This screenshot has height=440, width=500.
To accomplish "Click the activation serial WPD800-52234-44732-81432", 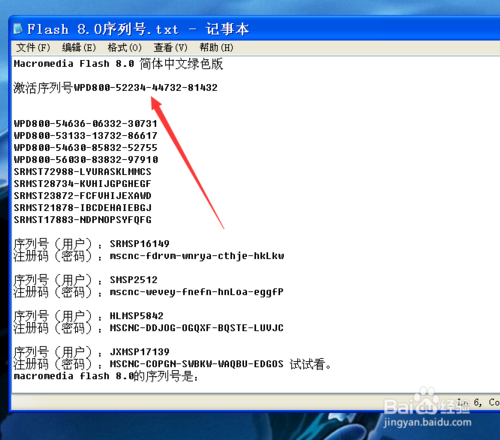I will pyautogui.click(x=145, y=88).
